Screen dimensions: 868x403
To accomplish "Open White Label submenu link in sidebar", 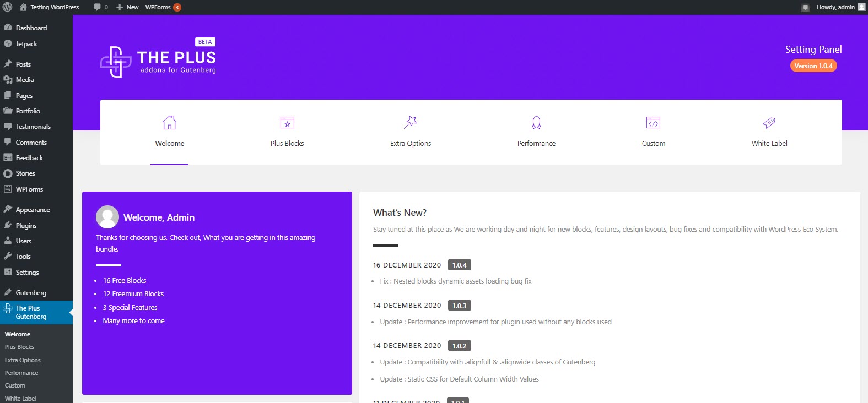I will pos(20,399).
